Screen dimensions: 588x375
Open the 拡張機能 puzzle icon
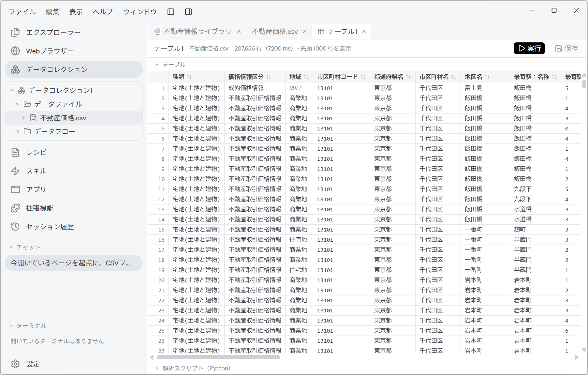click(15, 208)
